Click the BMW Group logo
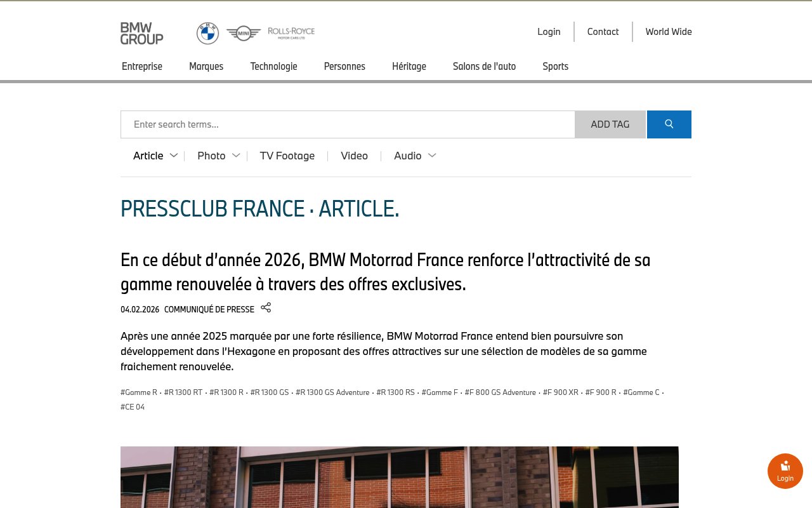The height and width of the screenshot is (508, 812). [141, 33]
